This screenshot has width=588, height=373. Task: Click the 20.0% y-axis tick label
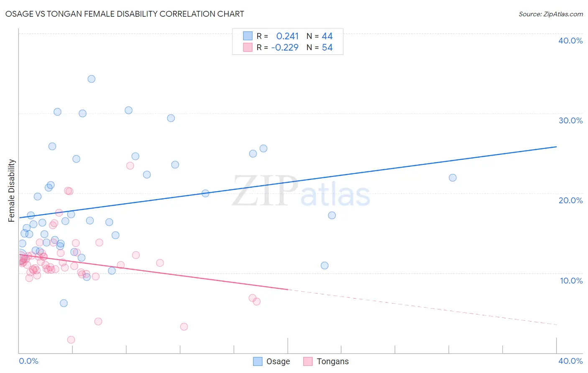point(570,200)
